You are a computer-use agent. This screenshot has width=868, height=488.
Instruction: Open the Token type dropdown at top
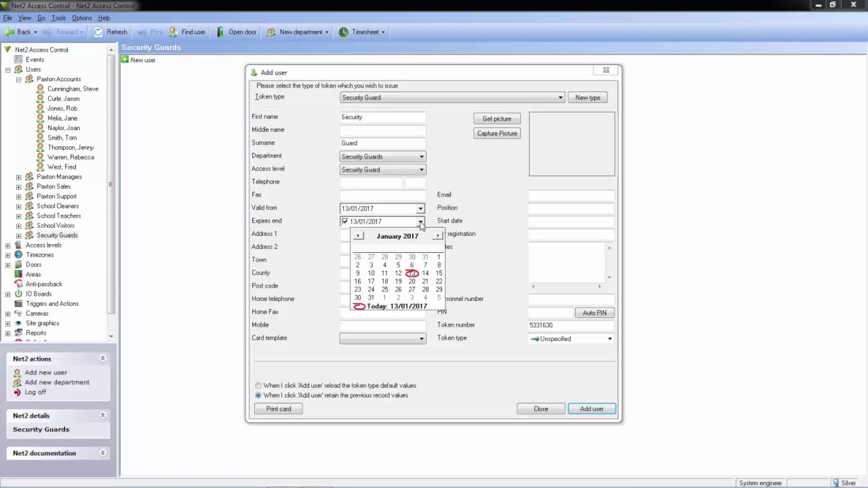[x=560, y=98]
